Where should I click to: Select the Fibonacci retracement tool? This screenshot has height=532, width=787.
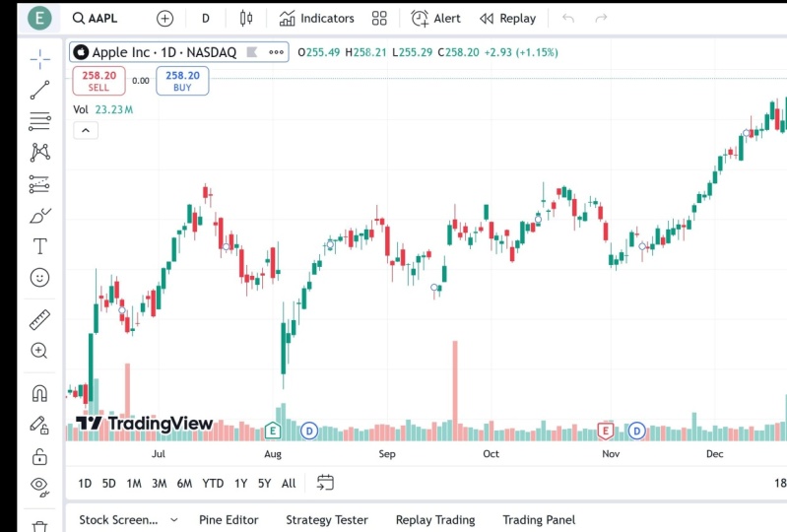tap(39, 121)
